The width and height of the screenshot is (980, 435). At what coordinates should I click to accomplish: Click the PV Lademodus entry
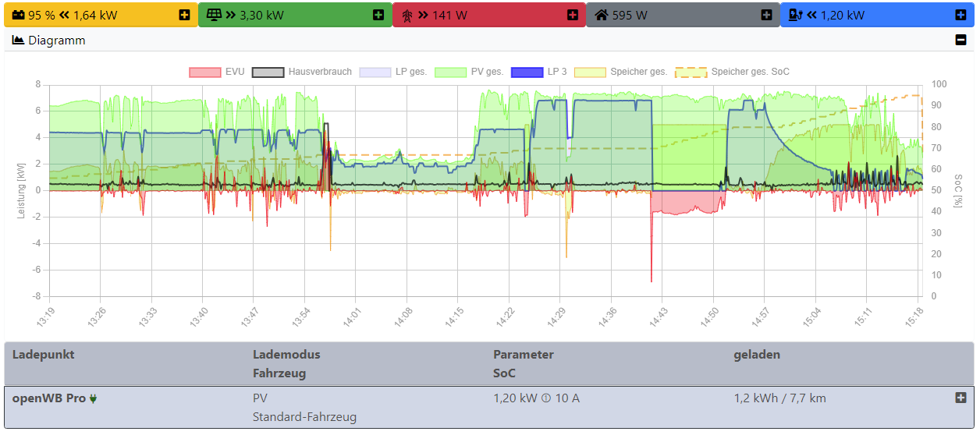(x=261, y=398)
